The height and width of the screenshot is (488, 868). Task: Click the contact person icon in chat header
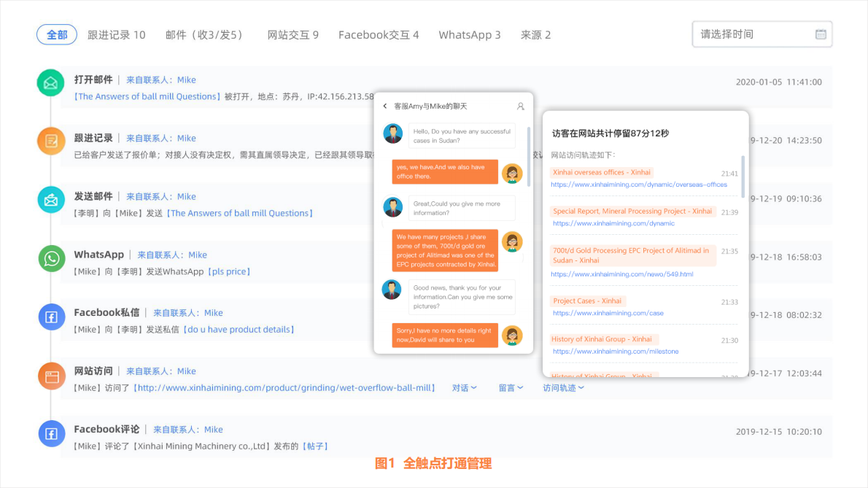click(520, 106)
